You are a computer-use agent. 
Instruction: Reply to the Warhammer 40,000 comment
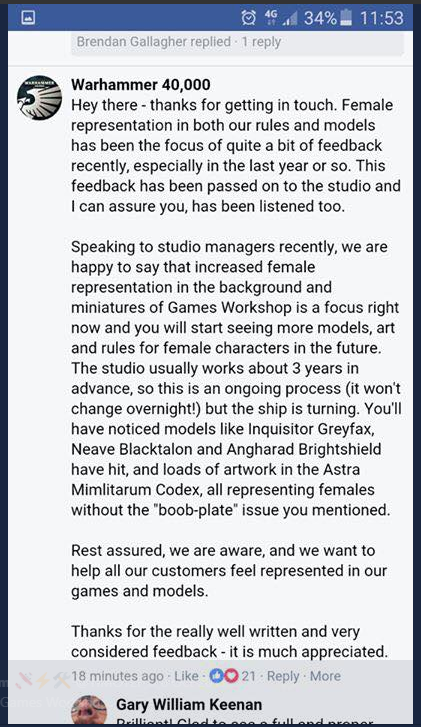point(283,676)
